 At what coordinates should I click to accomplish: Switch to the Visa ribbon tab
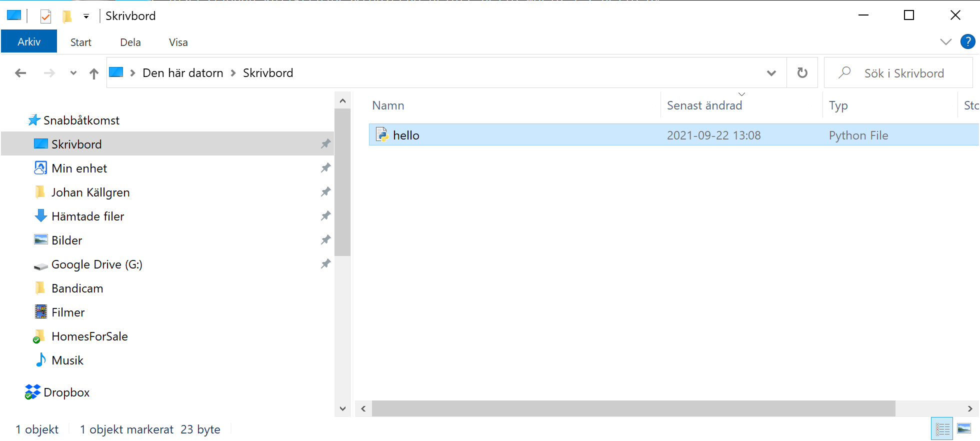[x=178, y=42]
